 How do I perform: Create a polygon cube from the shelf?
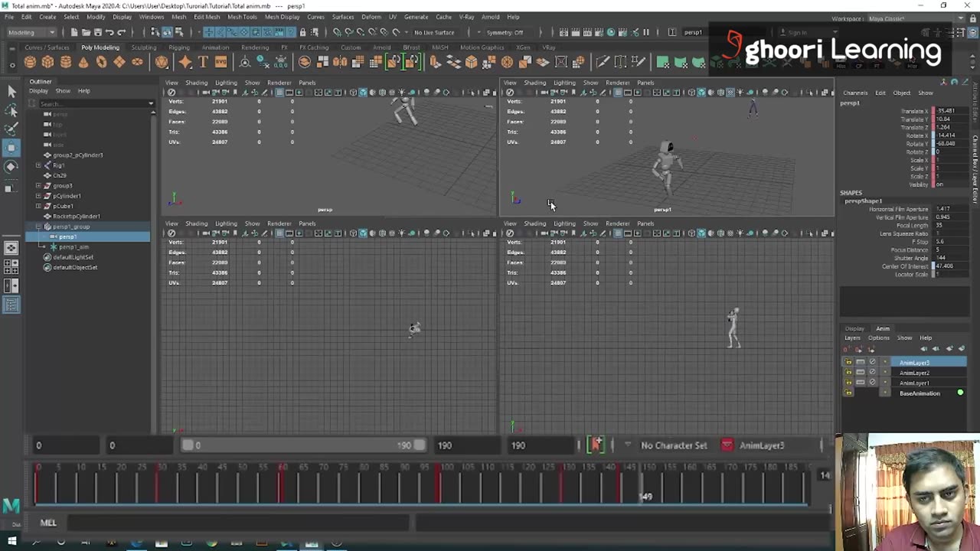(47, 62)
